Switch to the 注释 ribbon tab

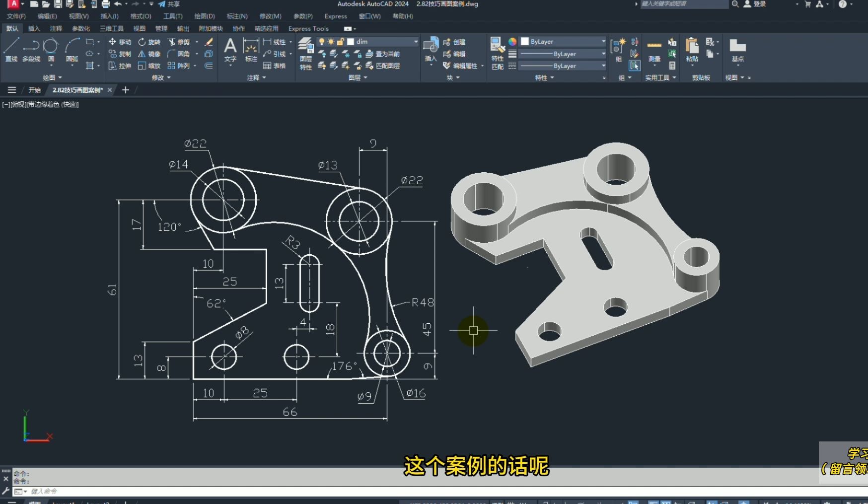coord(56,29)
